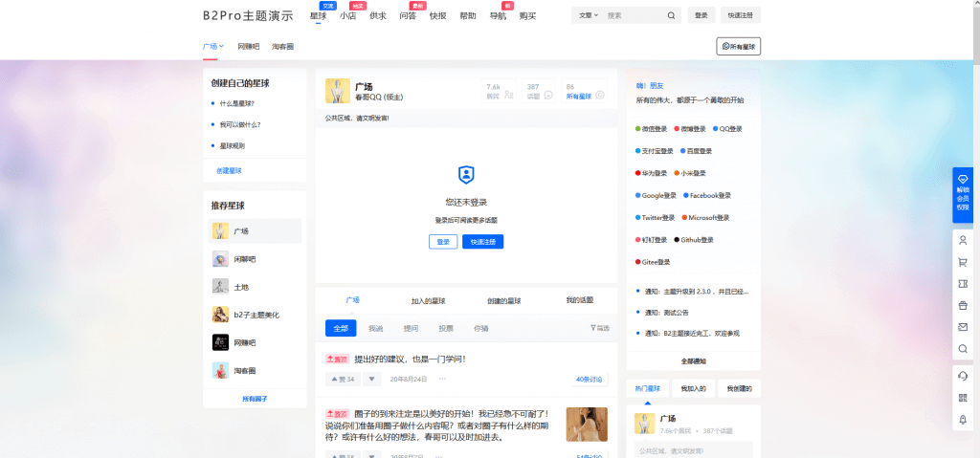Select the 提问 filter
Viewport: 980px width, 458px height.
tap(411, 328)
